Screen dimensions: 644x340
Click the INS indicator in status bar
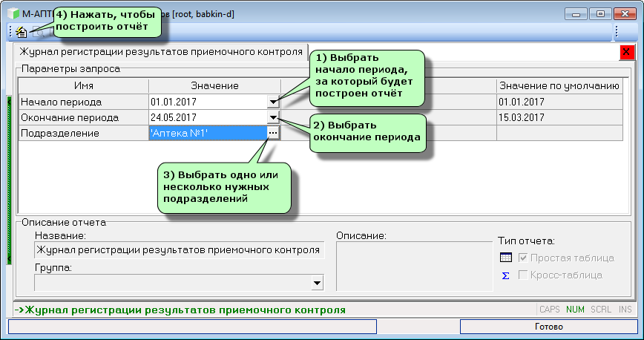pos(625,310)
